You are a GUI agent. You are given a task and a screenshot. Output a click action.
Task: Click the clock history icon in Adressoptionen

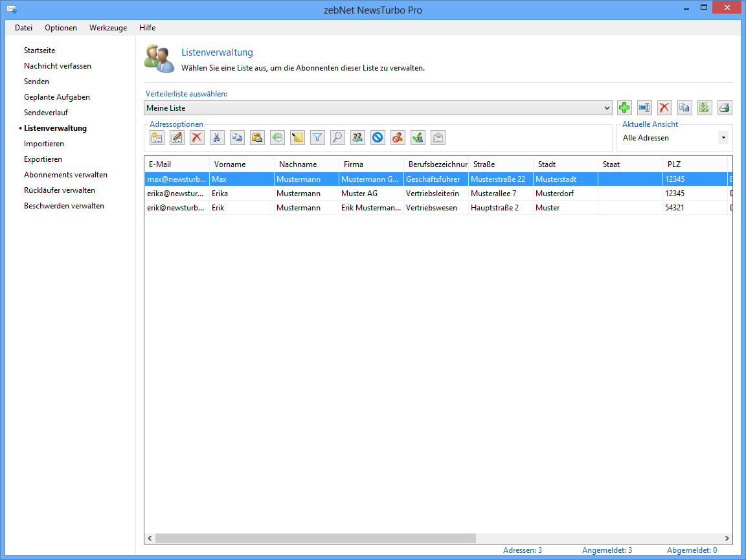point(277,138)
